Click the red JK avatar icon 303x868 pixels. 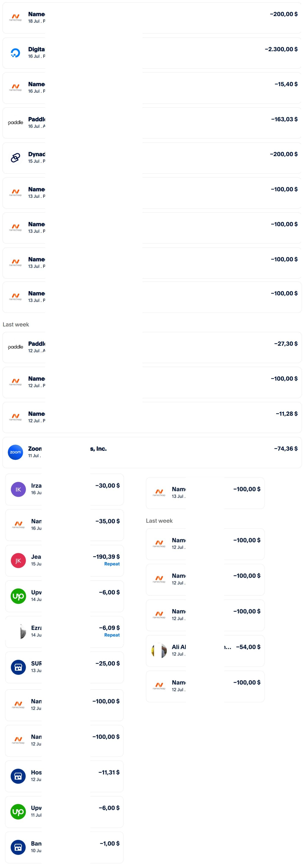point(18,561)
